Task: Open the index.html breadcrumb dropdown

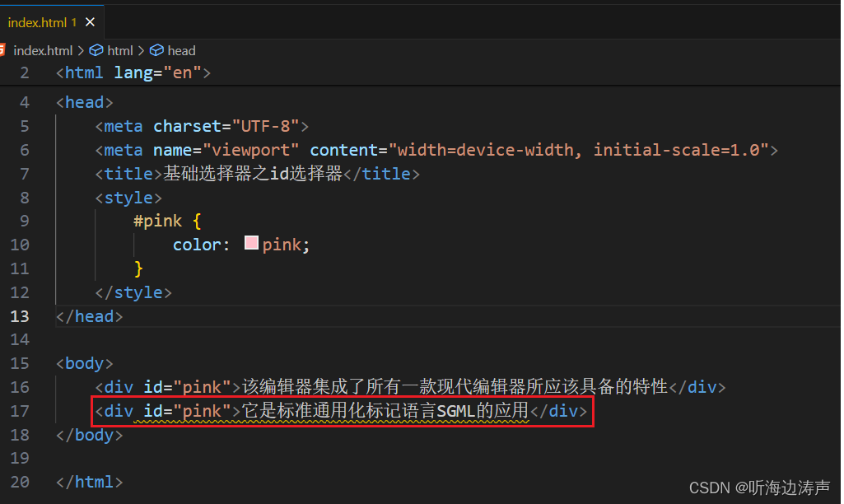Action: pyautogui.click(x=43, y=50)
